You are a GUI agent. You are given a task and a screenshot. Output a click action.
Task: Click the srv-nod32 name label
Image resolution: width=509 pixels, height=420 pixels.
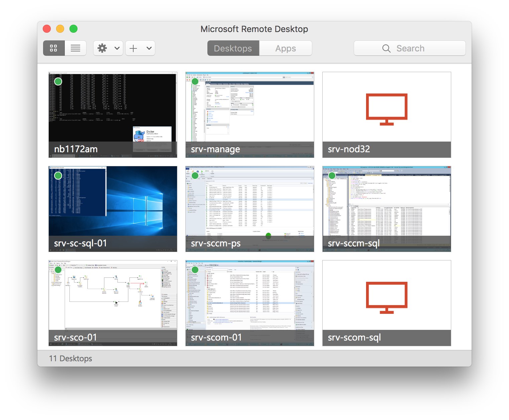(x=349, y=149)
